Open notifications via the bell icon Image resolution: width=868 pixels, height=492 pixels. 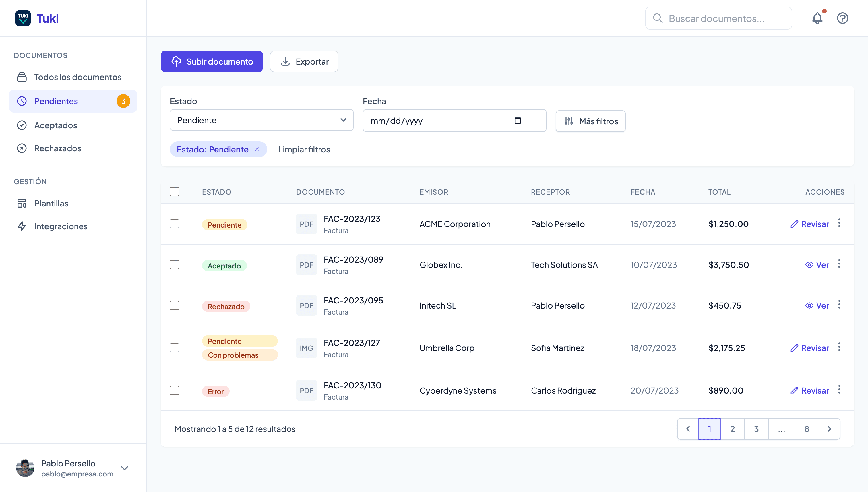[x=818, y=18]
